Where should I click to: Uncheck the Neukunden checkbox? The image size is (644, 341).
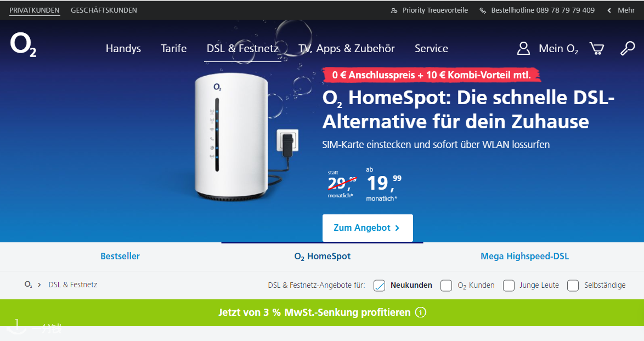(379, 285)
